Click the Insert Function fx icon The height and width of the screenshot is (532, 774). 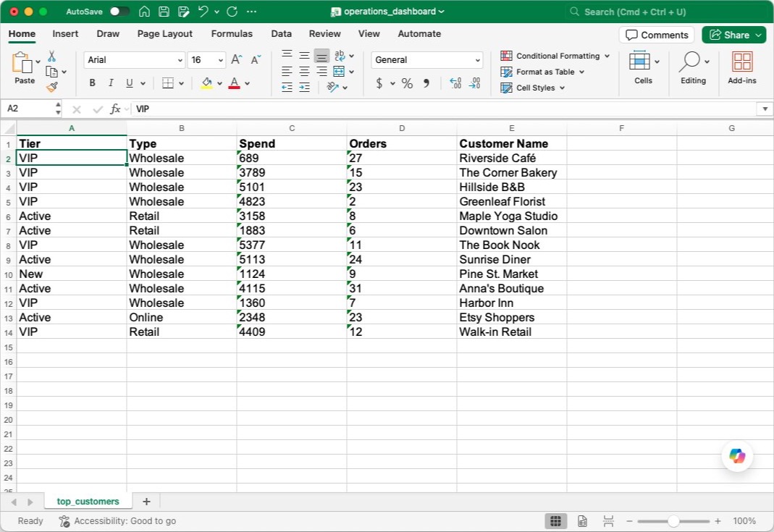pyautogui.click(x=115, y=109)
